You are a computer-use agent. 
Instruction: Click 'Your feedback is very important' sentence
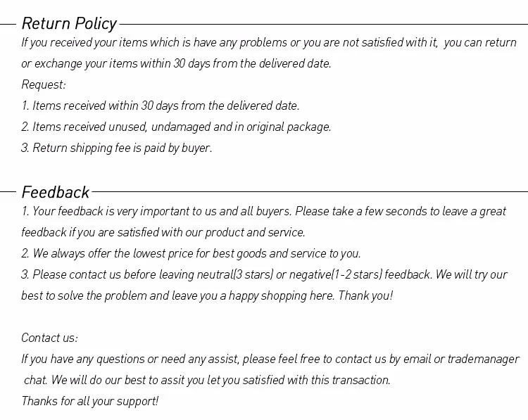point(264,211)
